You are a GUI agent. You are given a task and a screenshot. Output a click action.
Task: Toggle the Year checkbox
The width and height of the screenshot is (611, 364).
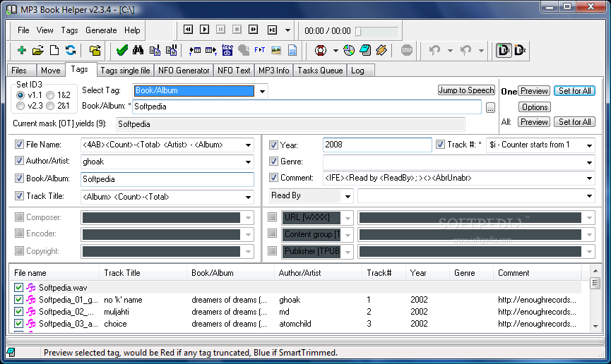[273, 145]
